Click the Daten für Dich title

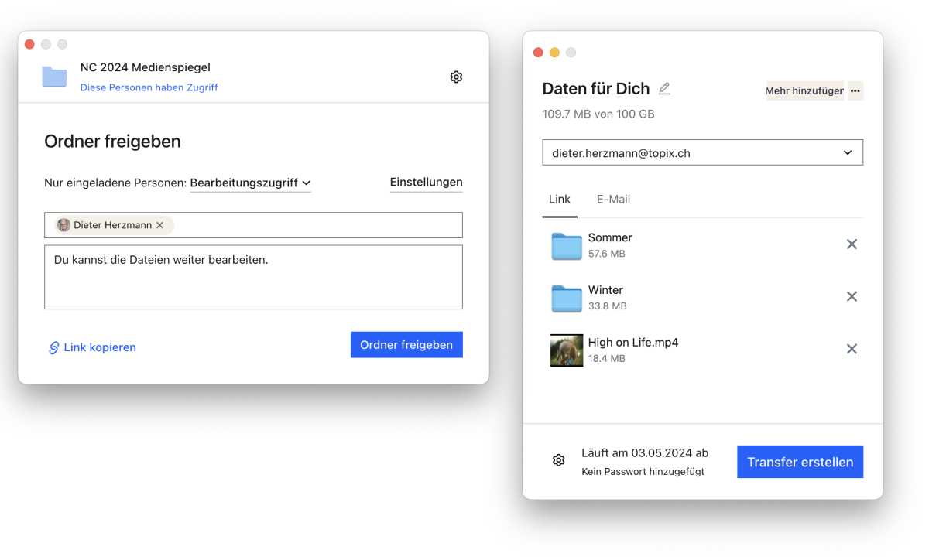(x=596, y=88)
